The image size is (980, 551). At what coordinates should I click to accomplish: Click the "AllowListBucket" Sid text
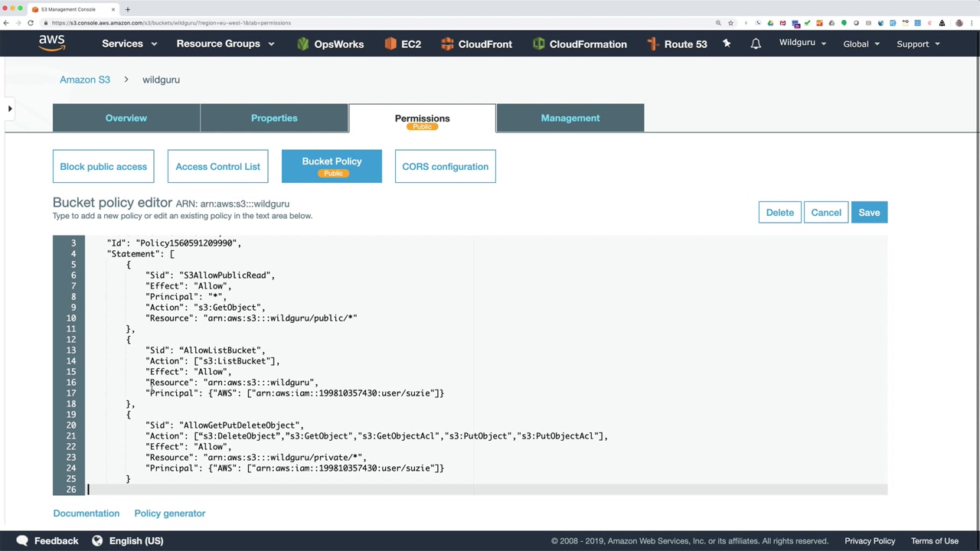[x=221, y=350]
